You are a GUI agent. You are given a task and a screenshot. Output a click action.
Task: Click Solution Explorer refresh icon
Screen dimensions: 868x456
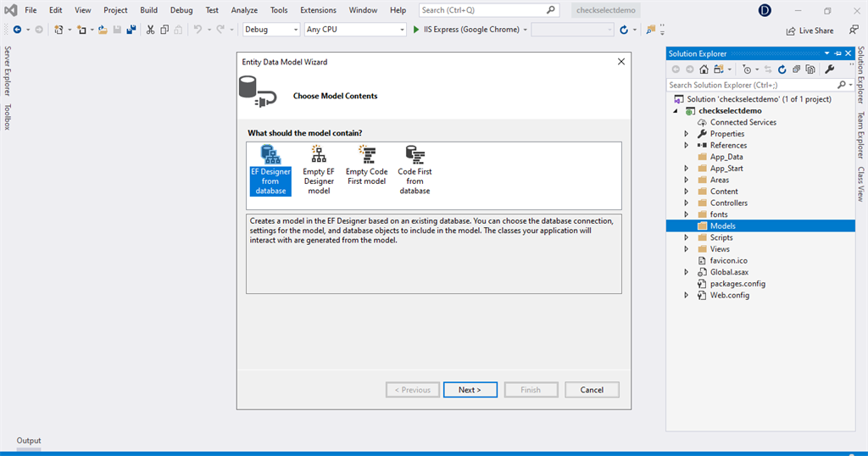point(782,70)
